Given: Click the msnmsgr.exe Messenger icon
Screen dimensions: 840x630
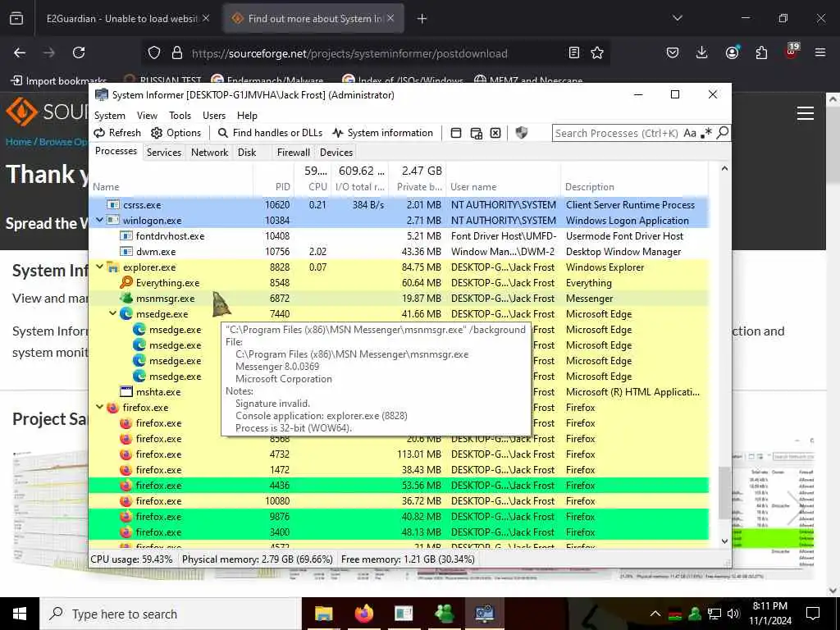Looking at the screenshot, I should [126, 298].
